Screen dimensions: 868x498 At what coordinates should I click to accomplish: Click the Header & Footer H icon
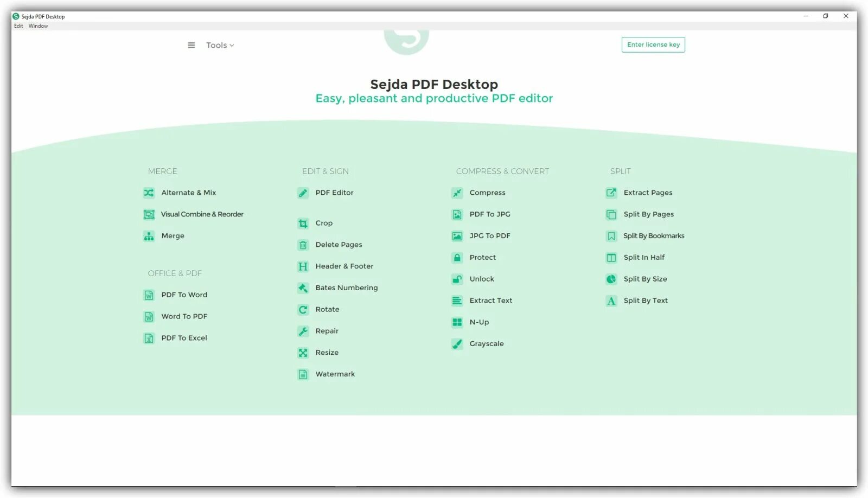coord(303,266)
